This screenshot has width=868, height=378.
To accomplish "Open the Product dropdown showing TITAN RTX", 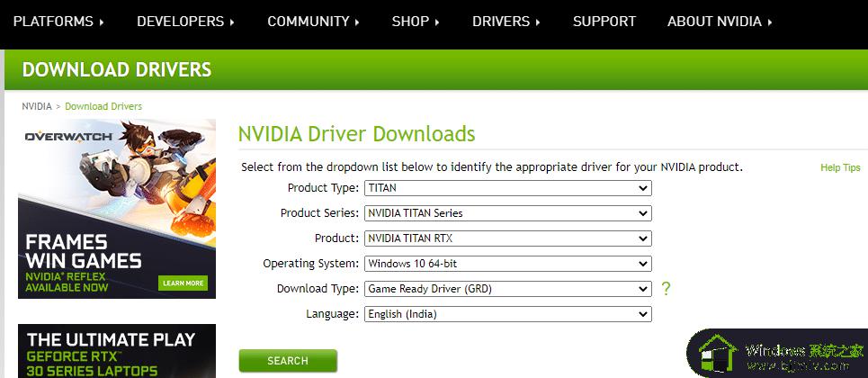I will tap(507, 238).
